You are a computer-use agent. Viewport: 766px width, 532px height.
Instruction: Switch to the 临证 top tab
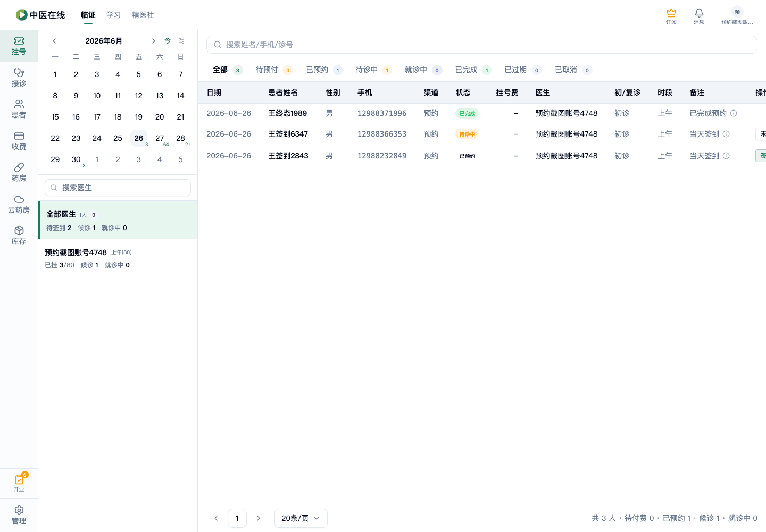pyautogui.click(x=88, y=15)
